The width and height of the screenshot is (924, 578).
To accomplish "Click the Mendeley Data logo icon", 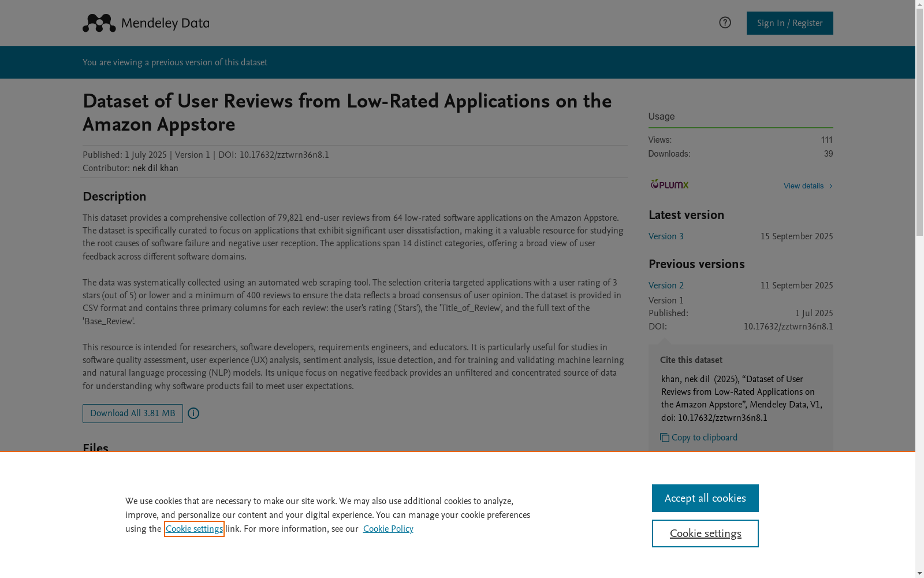I will pyautogui.click(x=99, y=23).
